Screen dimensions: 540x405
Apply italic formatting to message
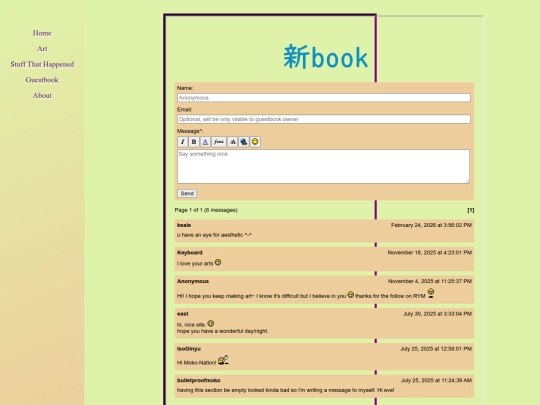tap(183, 142)
